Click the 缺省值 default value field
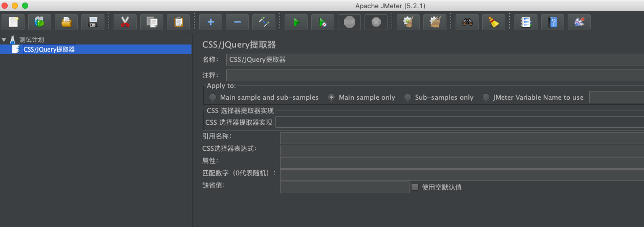 345,187
